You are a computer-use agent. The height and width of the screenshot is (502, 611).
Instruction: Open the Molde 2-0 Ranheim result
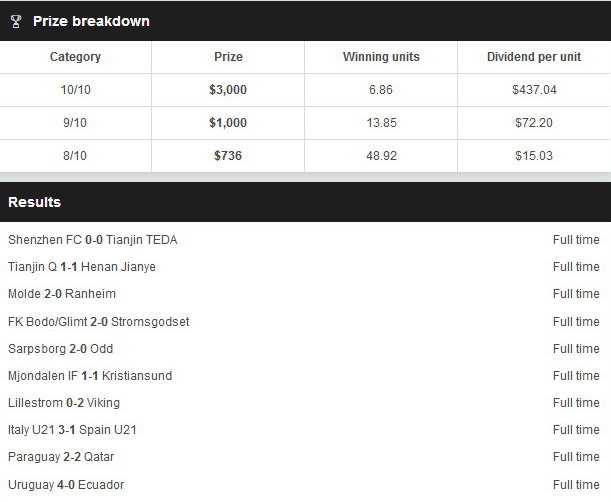(306, 293)
